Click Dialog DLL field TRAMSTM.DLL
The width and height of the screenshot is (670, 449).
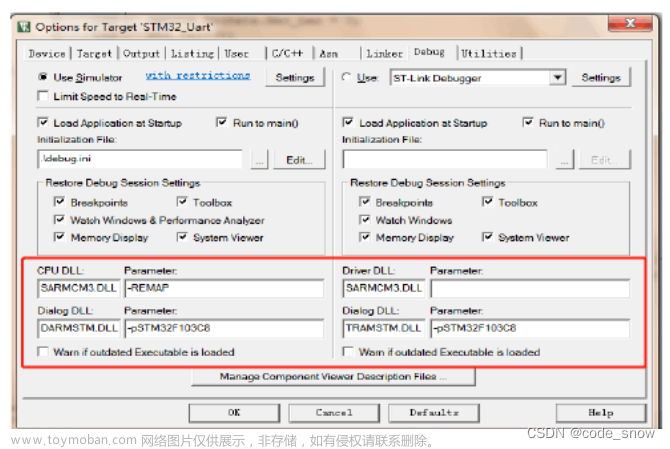click(384, 328)
